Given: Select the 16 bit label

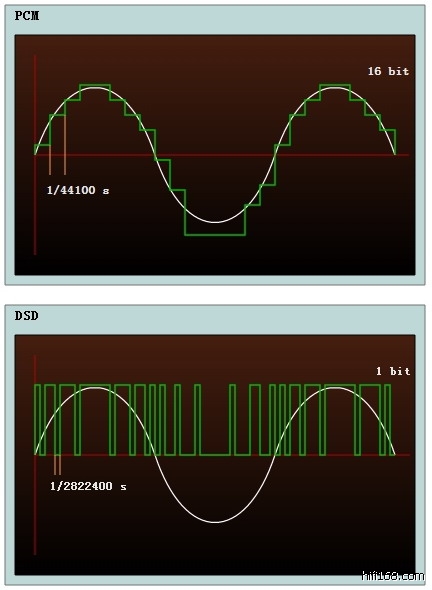Looking at the screenshot, I should coord(388,71).
